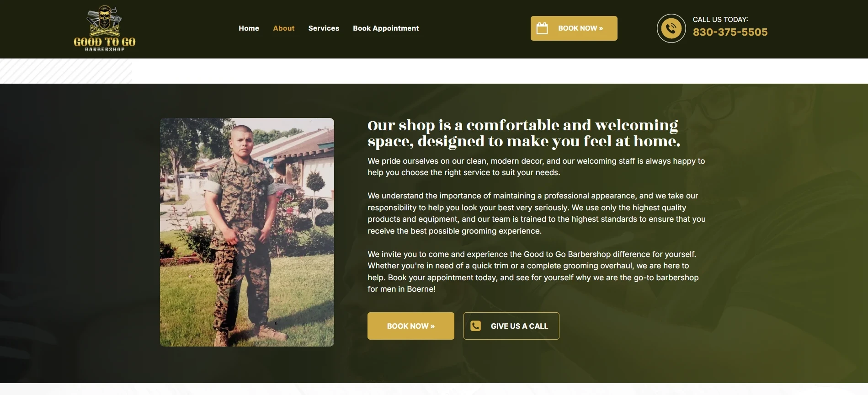
Task: Select the About navigation link
Action: pyautogui.click(x=283, y=28)
